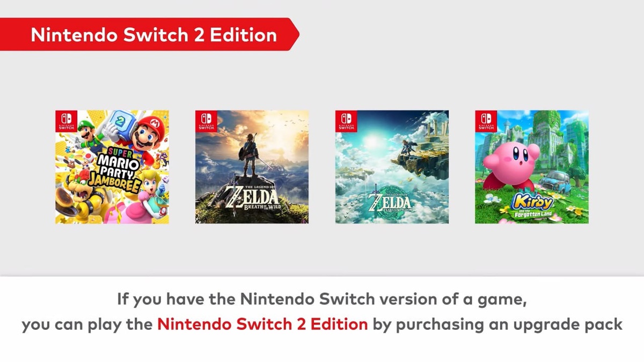Image resolution: width=644 pixels, height=362 pixels.
Task: Click the red Nintendo Switch 2 Edition banner
Action: 153,35
